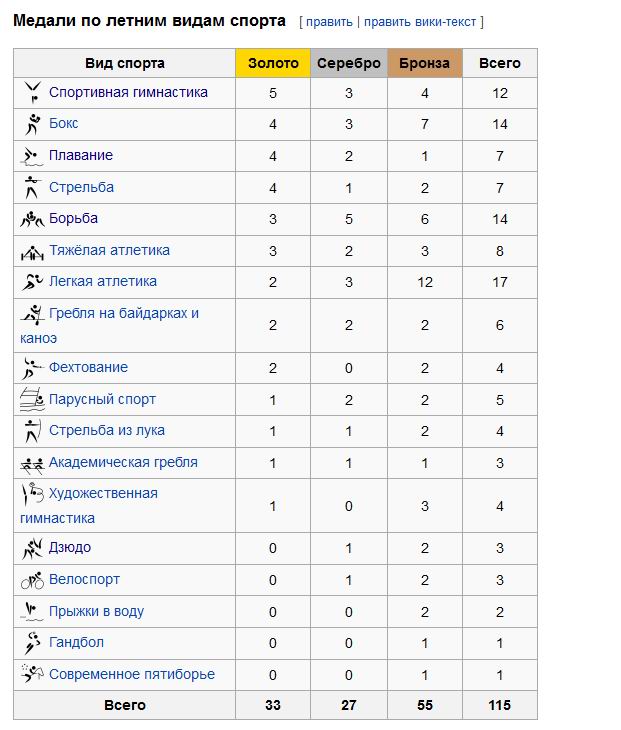Click the sailing pictogram beside Парусный спорт
The height and width of the screenshot is (730, 621).
32,399
